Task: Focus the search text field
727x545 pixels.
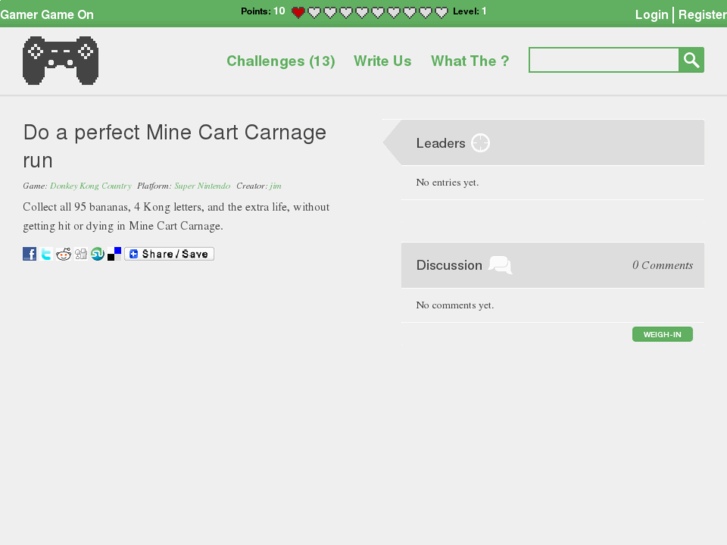Action: tap(604, 60)
